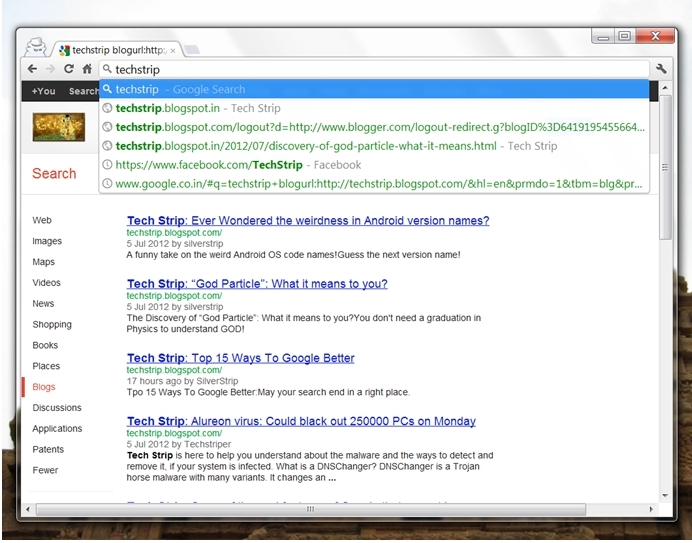Switch to Places results

[x=46, y=366]
